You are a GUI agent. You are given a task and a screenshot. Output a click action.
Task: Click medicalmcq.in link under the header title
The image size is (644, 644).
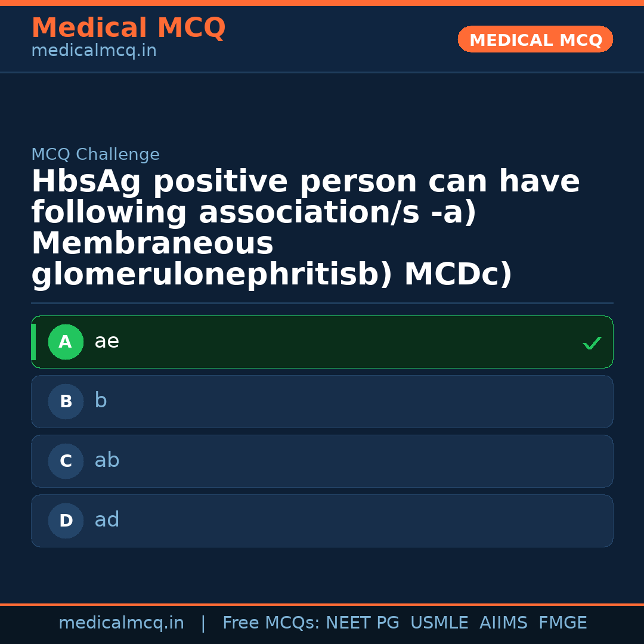93,50
